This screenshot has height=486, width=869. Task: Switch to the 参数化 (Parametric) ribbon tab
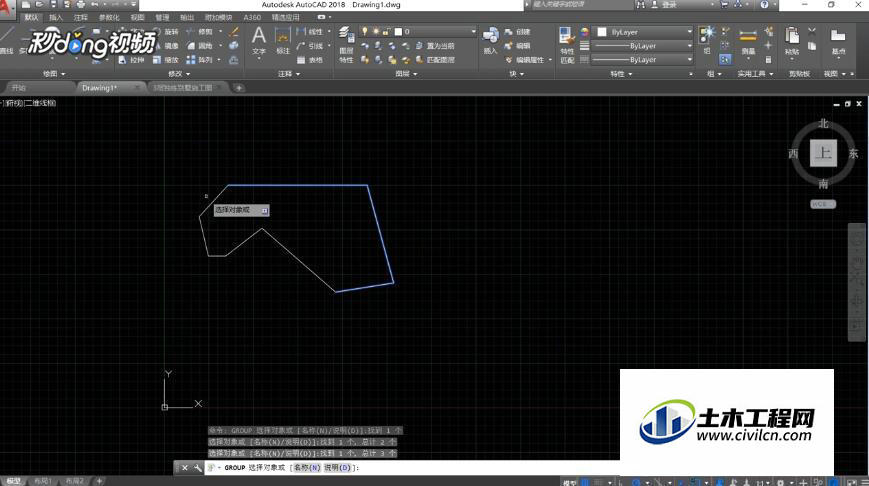pos(109,17)
